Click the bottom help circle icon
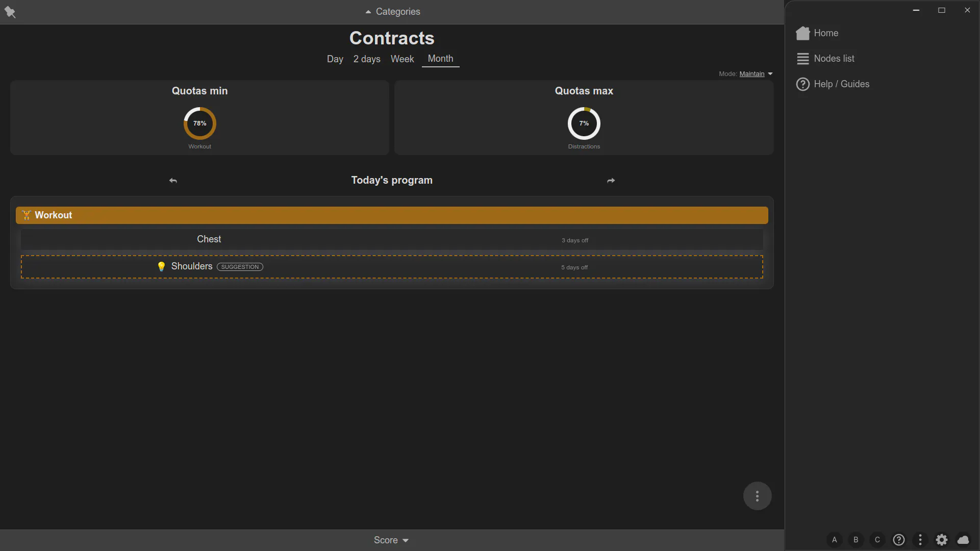Image resolution: width=980 pixels, height=551 pixels. click(899, 540)
